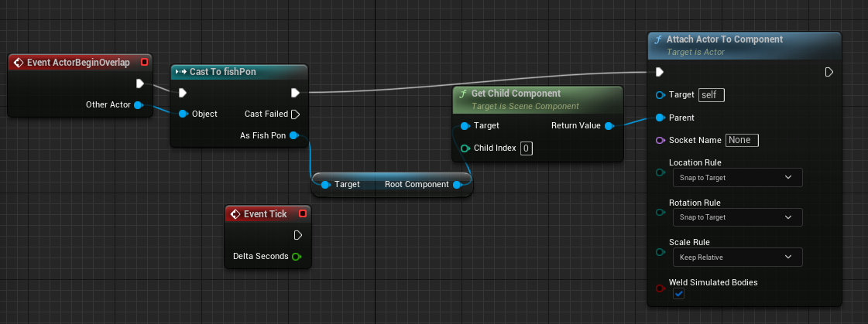Click the Event ActorBeginOverlap node title

[x=78, y=63]
